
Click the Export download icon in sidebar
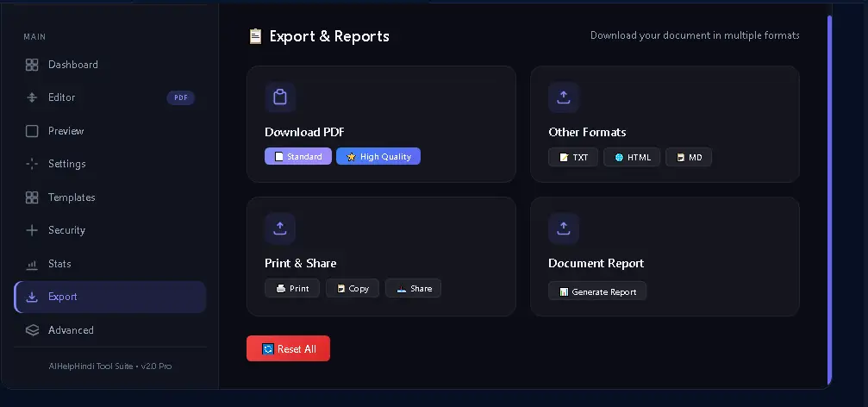tap(32, 297)
